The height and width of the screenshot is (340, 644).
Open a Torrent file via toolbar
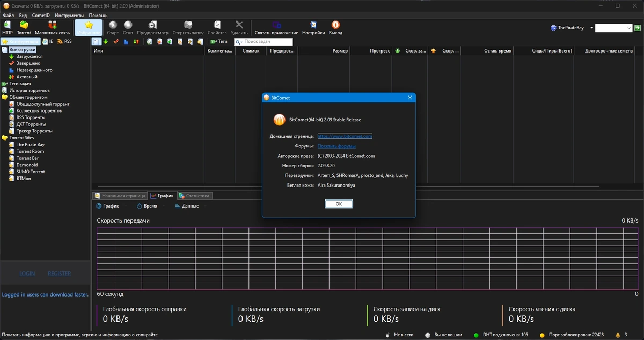pyautogui.click(x=24, y=28)
